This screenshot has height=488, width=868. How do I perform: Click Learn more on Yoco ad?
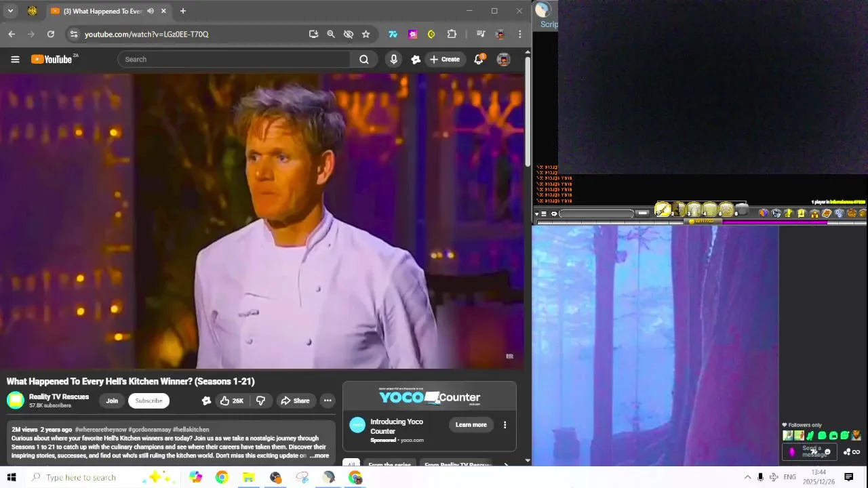point(471,425)
